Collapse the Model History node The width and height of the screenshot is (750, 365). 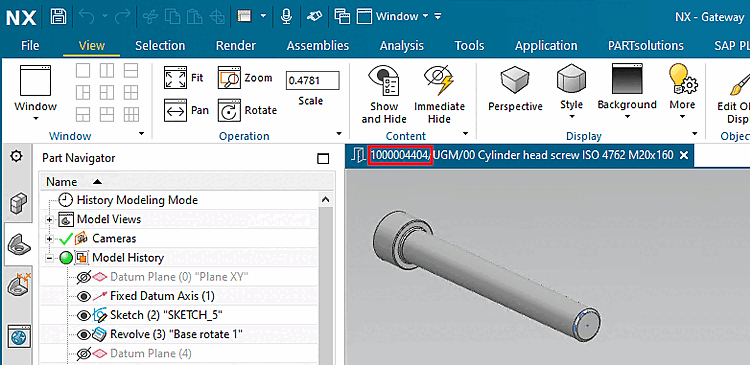tap(49, 258)
